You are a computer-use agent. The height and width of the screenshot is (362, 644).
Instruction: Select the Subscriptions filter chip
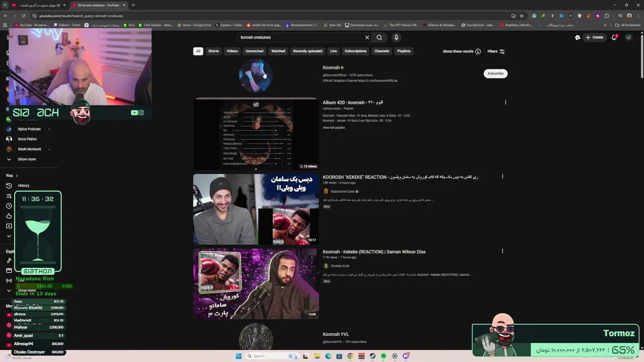pos(355,51)
